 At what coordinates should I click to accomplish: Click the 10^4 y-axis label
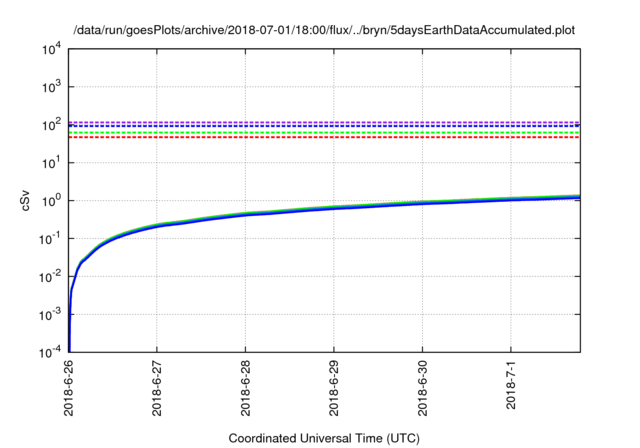52,49
